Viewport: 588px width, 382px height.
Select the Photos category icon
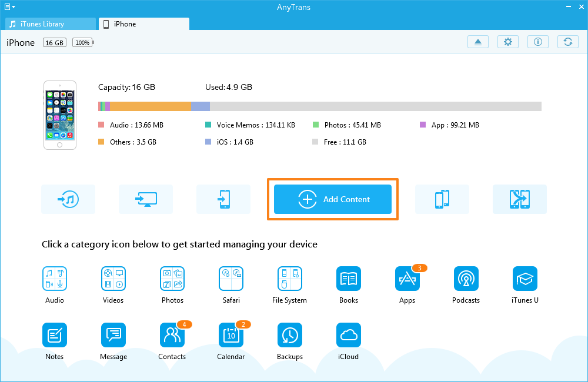click(172, 279)
